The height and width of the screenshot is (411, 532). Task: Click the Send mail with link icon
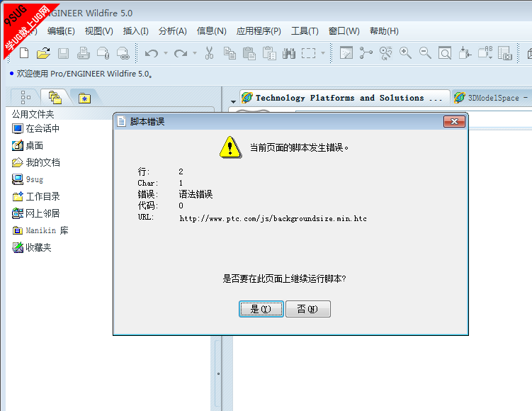(x=123, y=53)
